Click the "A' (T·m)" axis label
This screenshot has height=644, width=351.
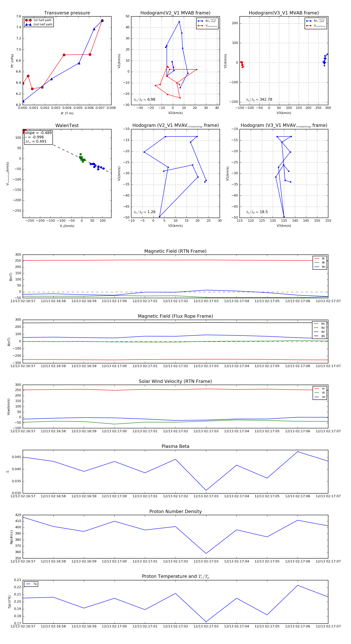pyautogui.click(x=67, y=113)
